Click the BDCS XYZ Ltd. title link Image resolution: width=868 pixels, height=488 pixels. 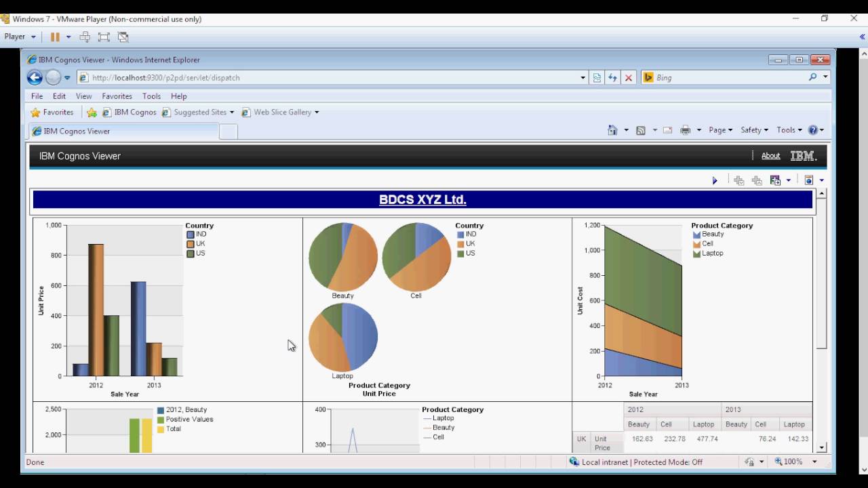coord(422,199)
